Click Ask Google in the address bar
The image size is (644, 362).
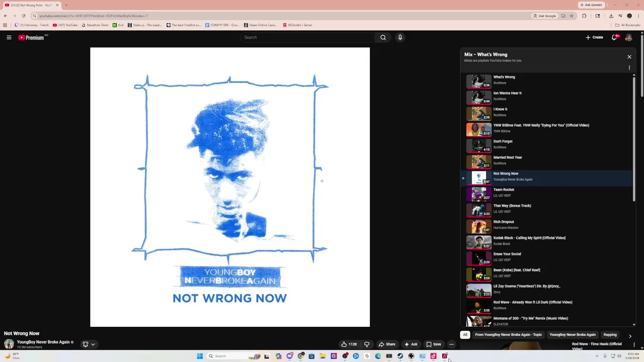[544, 16]
